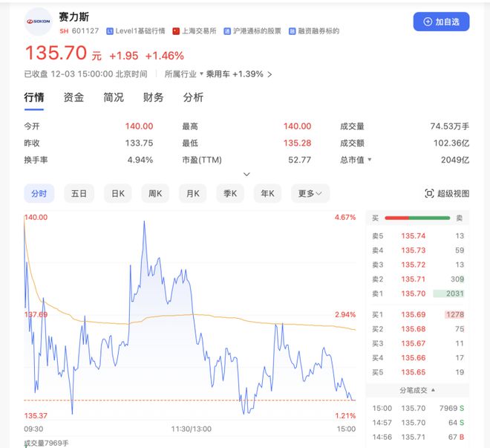The width and height of the screenshot is (490, 448).
Task: Click the 14:57 trade row
Action: tap(418, 422)
